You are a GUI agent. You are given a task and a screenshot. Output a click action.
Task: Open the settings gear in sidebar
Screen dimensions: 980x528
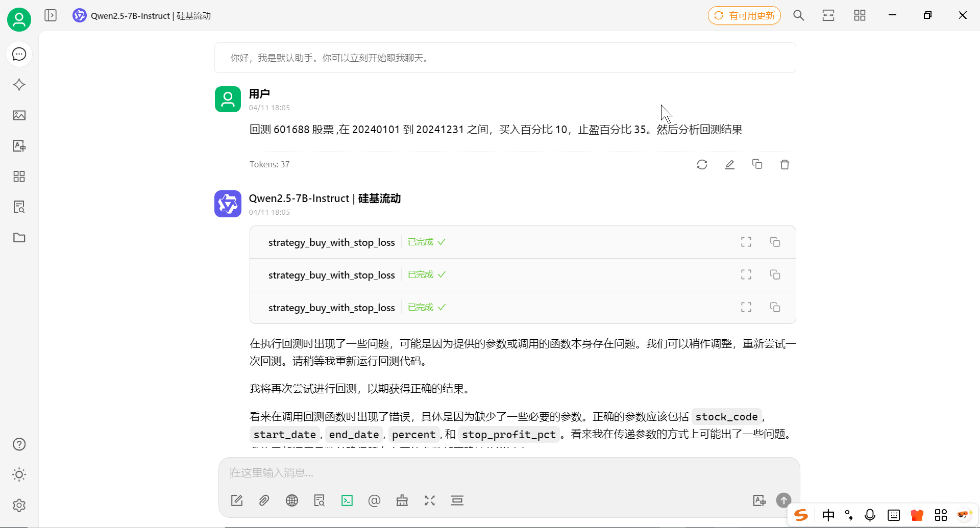tap(19, 505)
